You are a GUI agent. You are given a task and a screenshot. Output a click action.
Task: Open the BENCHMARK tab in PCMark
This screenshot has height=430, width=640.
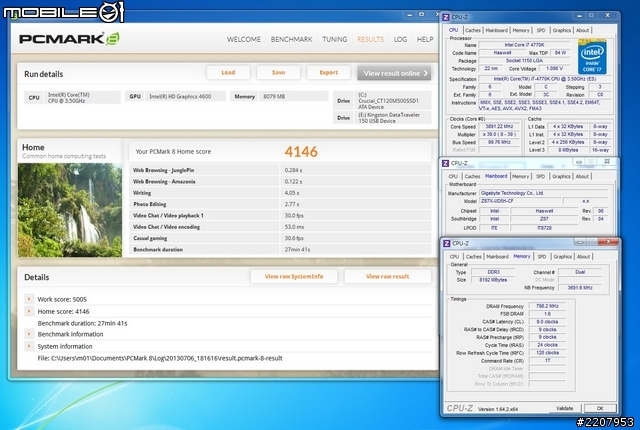pyautogui.click(x=291, y=40)
